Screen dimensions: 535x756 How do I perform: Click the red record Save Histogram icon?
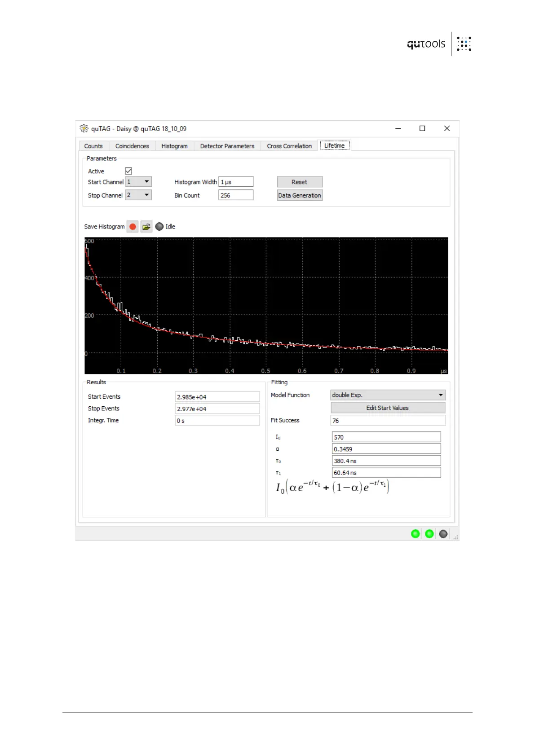point(133,227)
